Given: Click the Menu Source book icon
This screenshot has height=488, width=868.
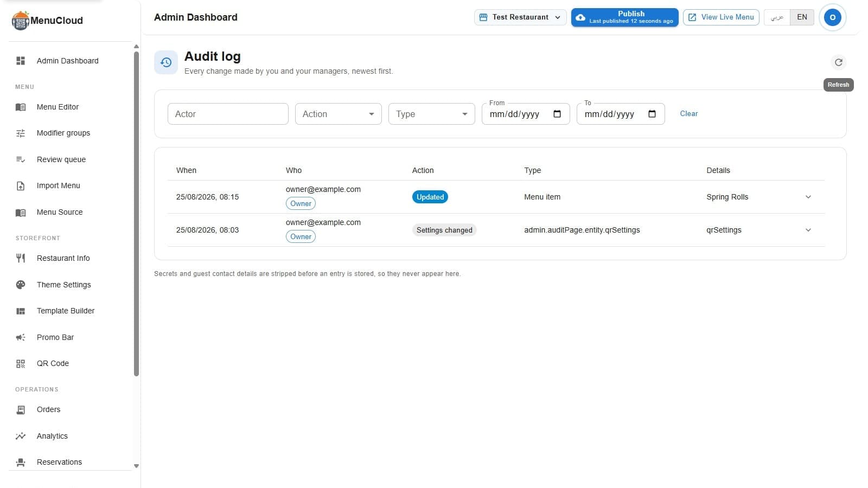Looking at the screenshot, I should click(x=21, y=212).
